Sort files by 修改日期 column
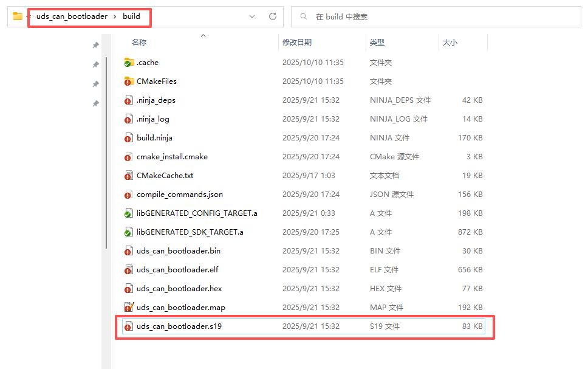The height and width of the screenshot is (369, 588). 297,43
